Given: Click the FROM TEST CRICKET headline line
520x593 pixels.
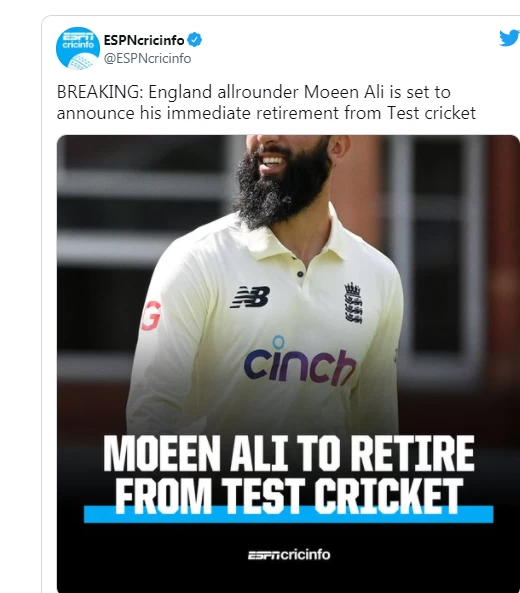Looking at the screenshot, I should click(289, 495).
